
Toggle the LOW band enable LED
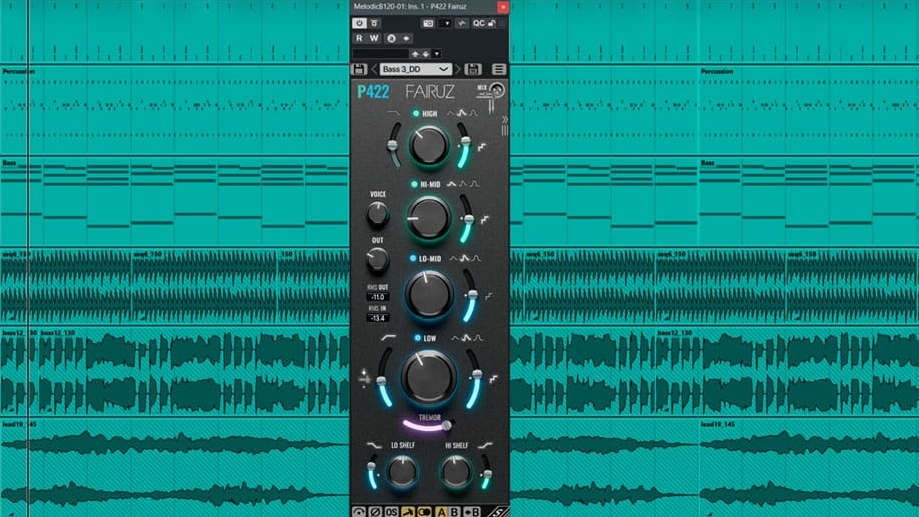click(417, 338)
